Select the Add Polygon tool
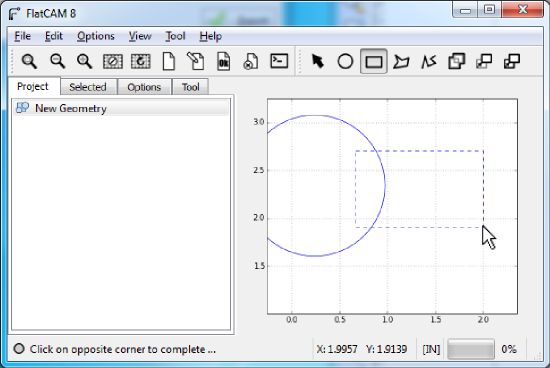This screenshot has height=368, width=550. pos(401,61)
